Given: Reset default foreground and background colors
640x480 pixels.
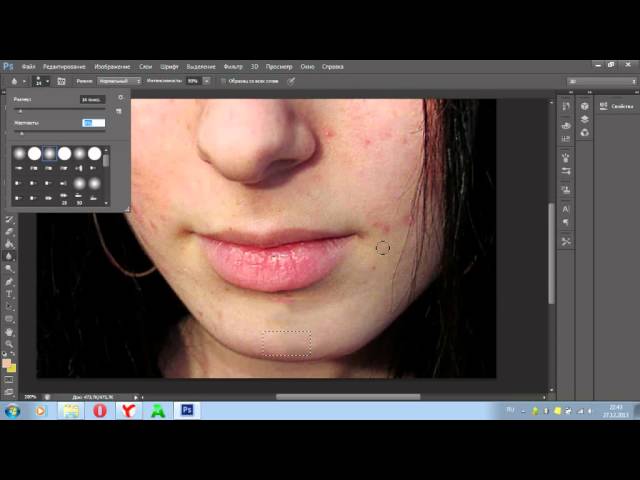Looking at the screenshot, I should coord(4,353).
